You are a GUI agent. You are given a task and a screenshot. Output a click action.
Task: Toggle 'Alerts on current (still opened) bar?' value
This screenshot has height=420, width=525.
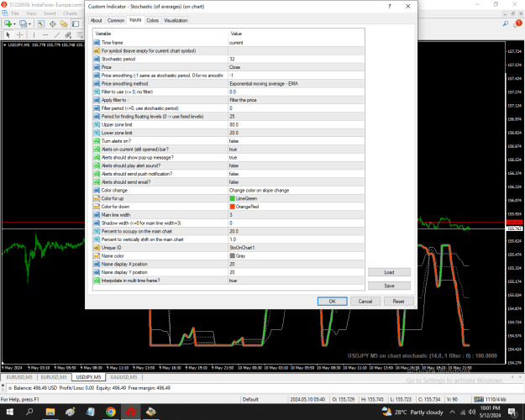pos(296,150)
